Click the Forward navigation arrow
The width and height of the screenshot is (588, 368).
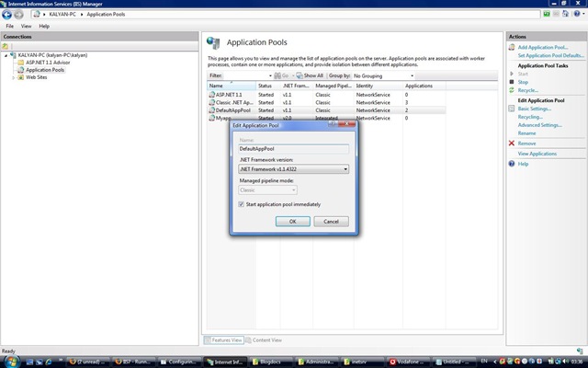18,15
